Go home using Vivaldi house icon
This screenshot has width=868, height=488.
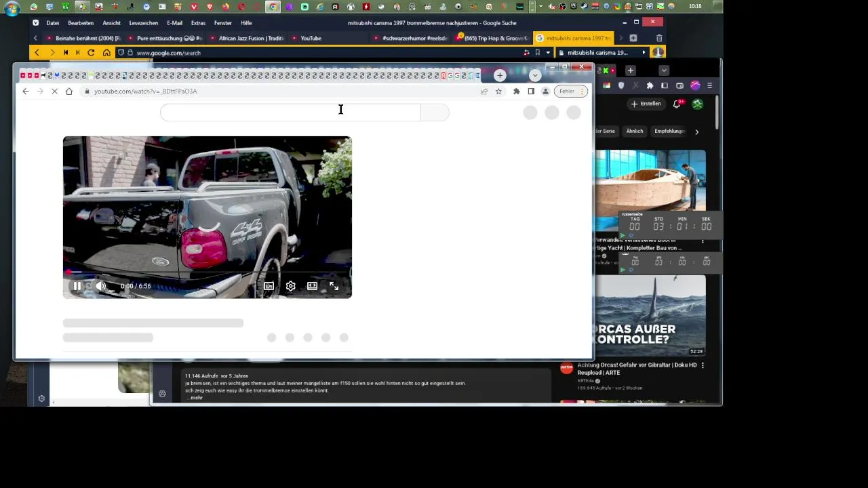click(106, 53)
